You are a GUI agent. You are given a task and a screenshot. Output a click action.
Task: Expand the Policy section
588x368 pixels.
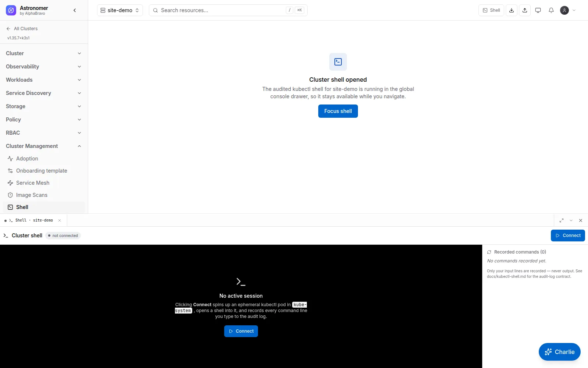click(44, 120)
